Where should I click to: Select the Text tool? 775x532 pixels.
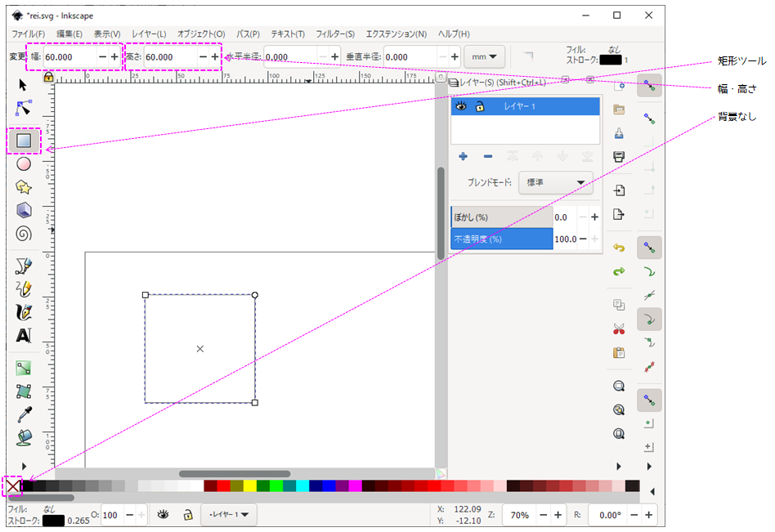pyautogui.click(x=24, y=335)
